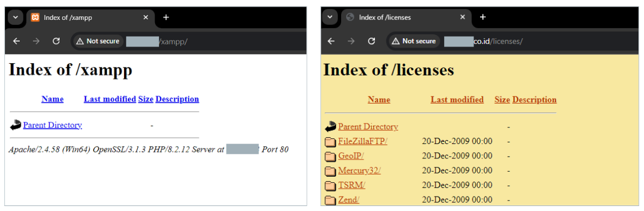Reload the xampp index page
Image resolution: width=644 pixels, height=211 pixels.
pos(56,41)
